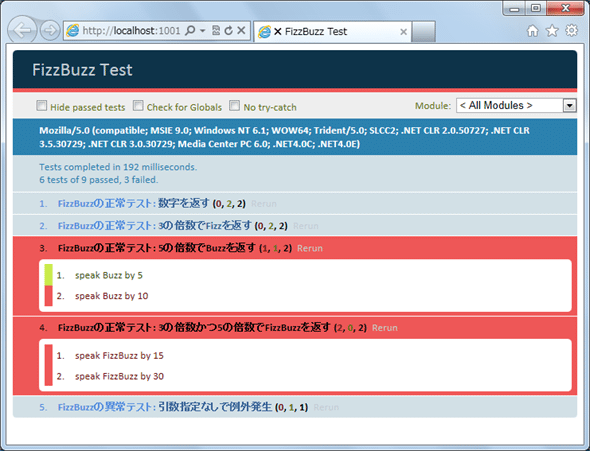
Task: Maximize the browser window
Action: 536,9
